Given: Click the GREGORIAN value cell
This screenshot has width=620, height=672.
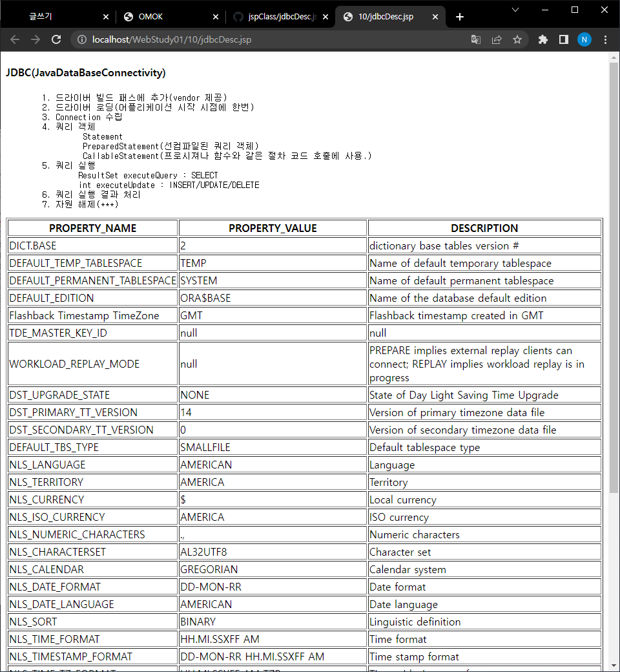Looking at the screenshot, I should [273, 569].
